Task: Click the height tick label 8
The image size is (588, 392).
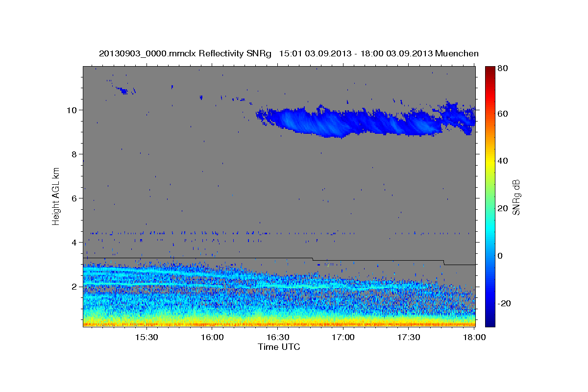Action: point(74,154)
